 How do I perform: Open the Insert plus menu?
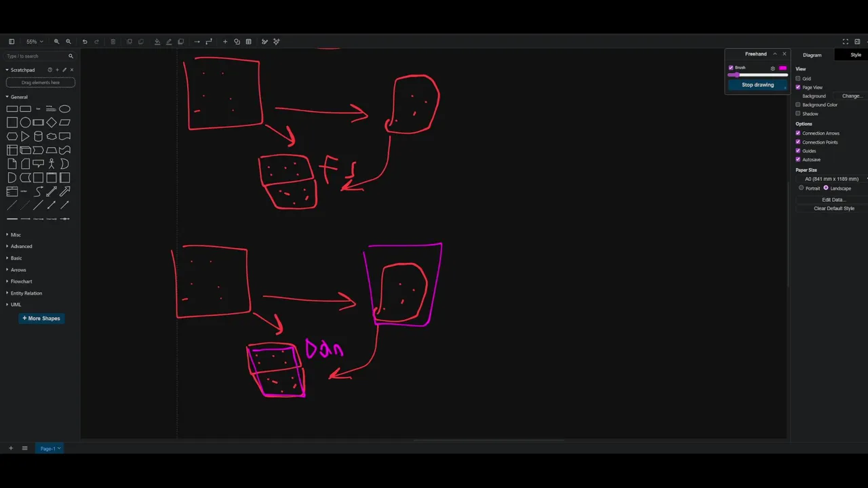coord(225,41)
